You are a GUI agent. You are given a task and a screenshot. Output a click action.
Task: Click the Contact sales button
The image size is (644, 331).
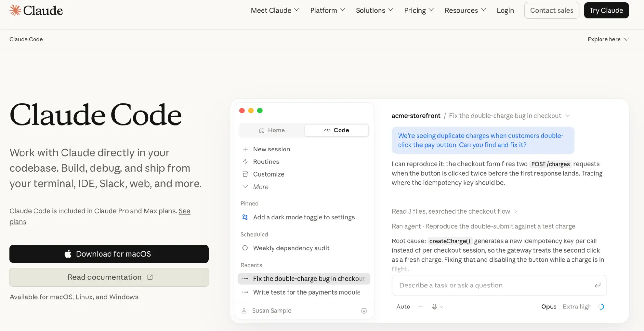(x=552, y=10)
